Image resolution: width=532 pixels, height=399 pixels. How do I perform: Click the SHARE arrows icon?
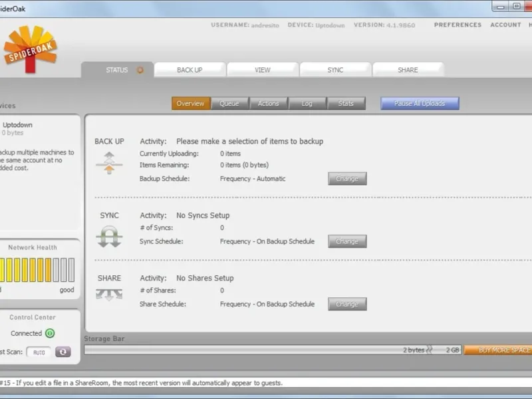pos(109,294)
